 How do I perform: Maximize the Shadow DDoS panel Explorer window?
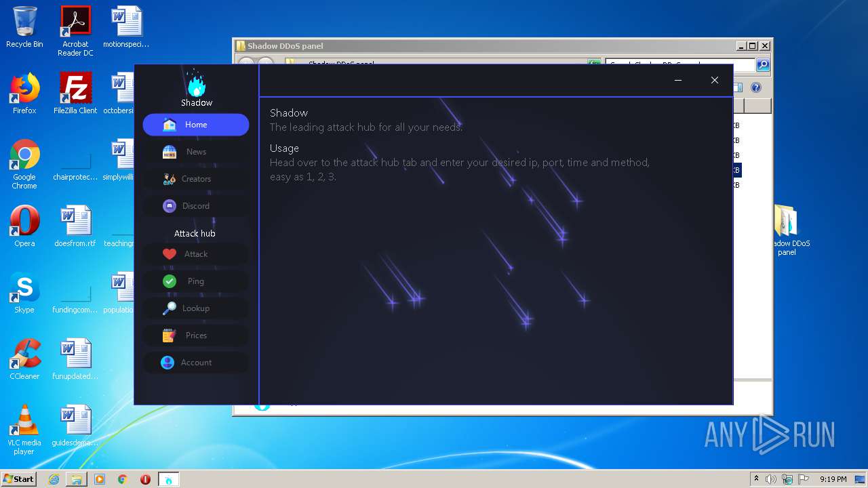(752, 46)
